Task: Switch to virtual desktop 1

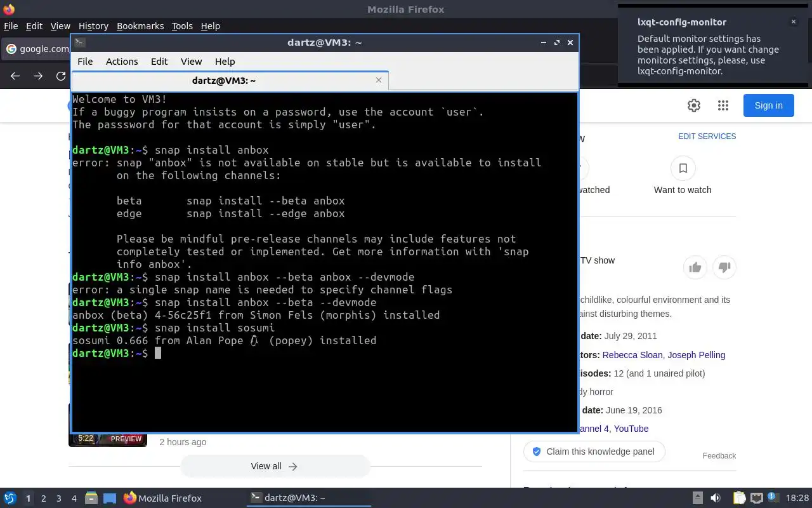Action: point(28,498)
